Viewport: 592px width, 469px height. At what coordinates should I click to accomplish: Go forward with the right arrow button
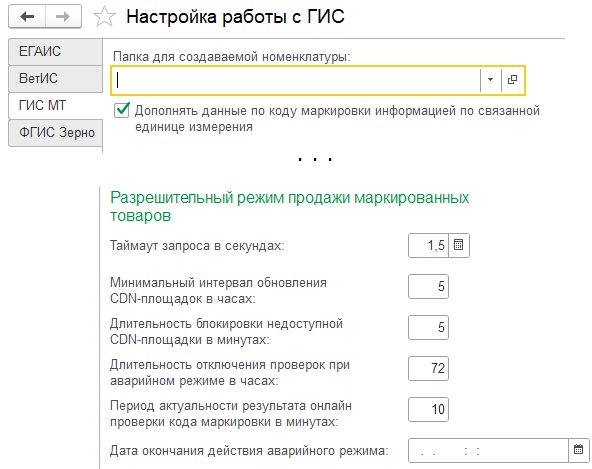tap(63, 17)
